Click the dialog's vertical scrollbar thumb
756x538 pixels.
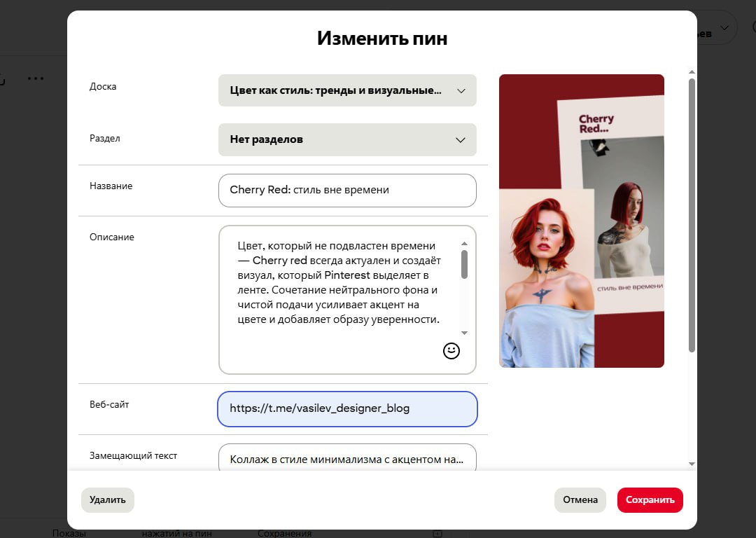[x=692, y=215]
